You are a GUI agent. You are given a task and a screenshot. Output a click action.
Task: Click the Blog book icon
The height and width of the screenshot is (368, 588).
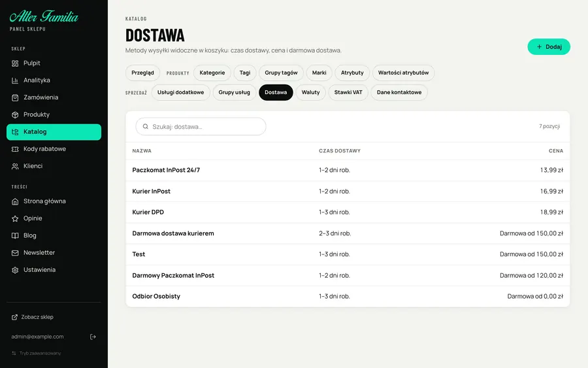(15, 235)
